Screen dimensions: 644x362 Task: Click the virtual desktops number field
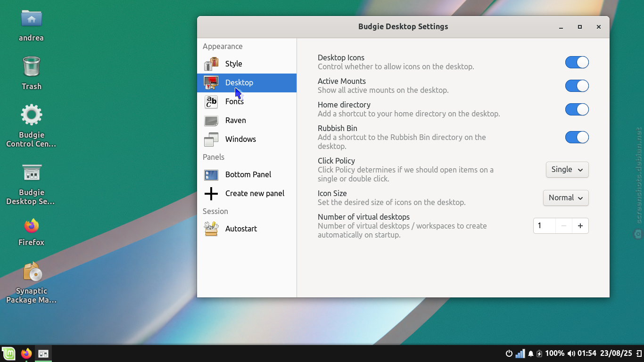[545, 226]
